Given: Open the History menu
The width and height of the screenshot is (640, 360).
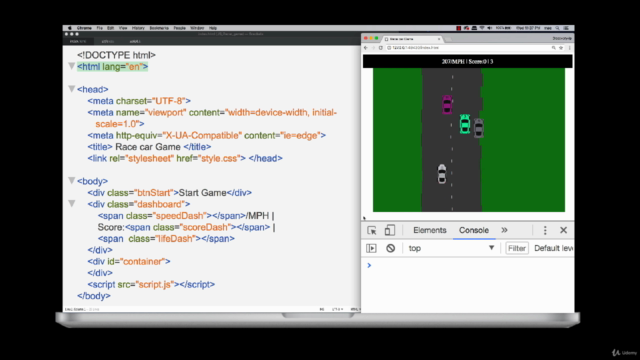Looking at the screenshot, I should pyautogui.click(x=138, y=28).
